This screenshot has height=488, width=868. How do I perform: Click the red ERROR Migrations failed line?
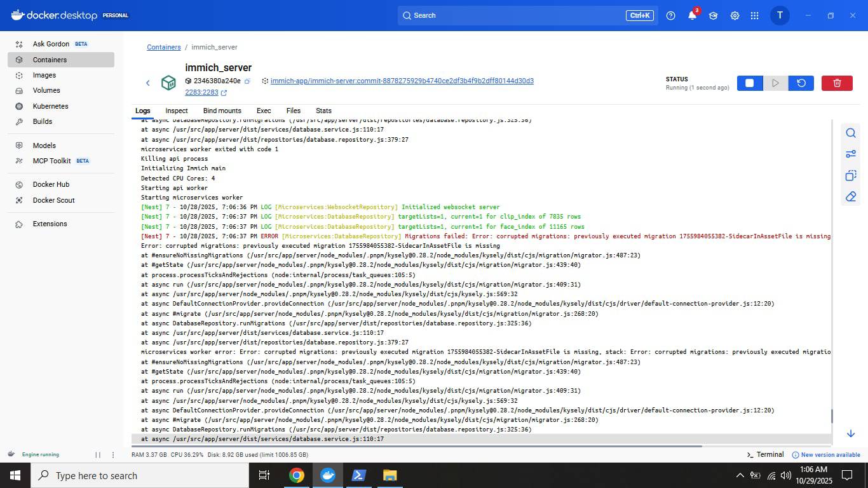(485, 236)
